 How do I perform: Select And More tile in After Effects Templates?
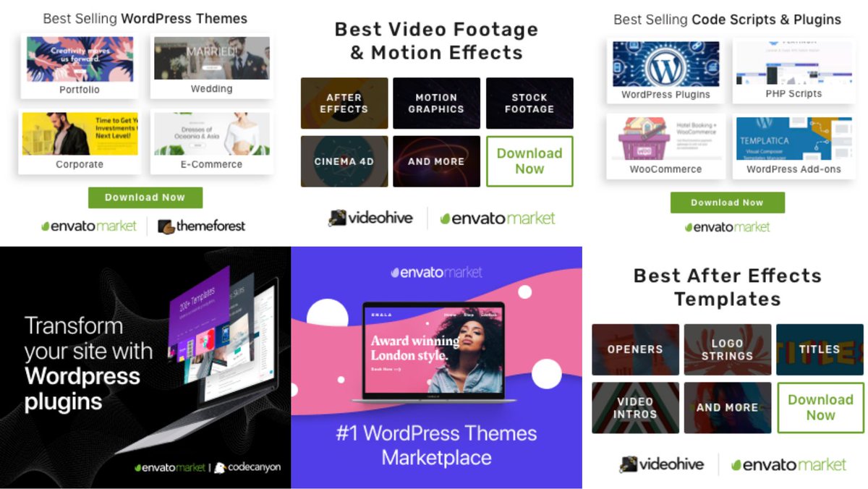click(727, 408)
